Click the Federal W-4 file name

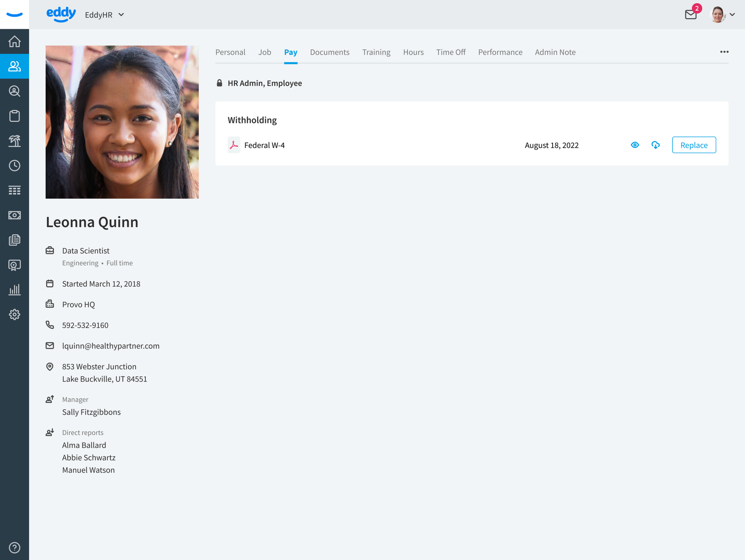[x=264, y=145]
